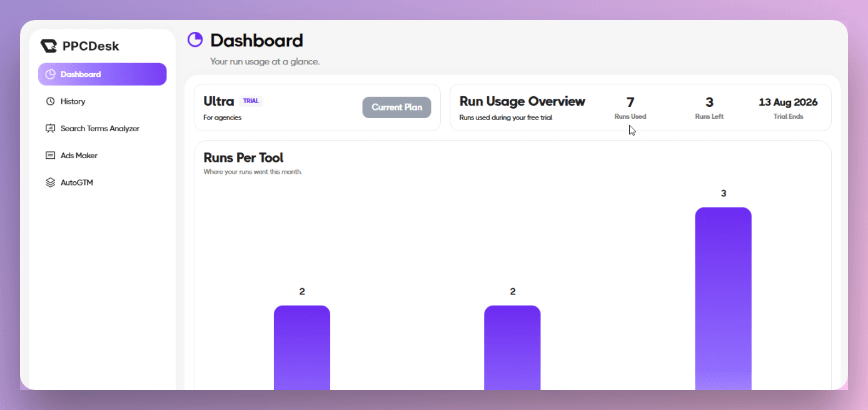Click the AutoGTM layers icon

click(x=51, y=182)
